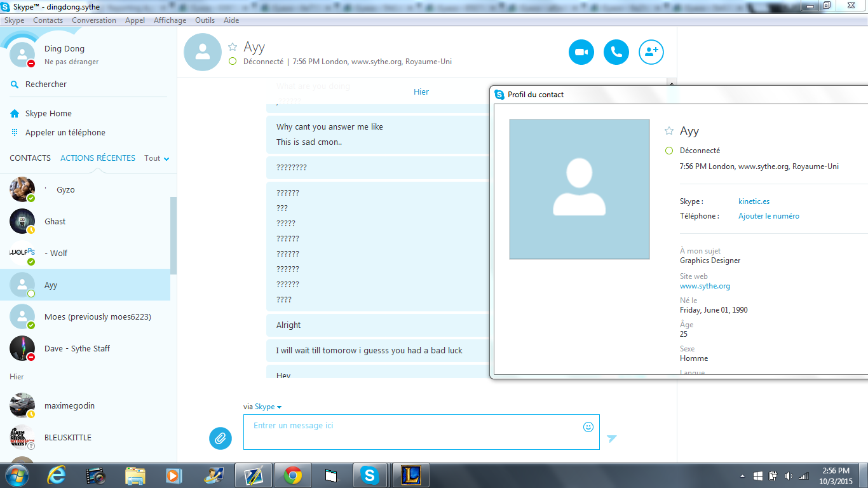Click Ding Dong's profile avatar
This screenshot has height=488, width=868.
(x=22, y=55)
